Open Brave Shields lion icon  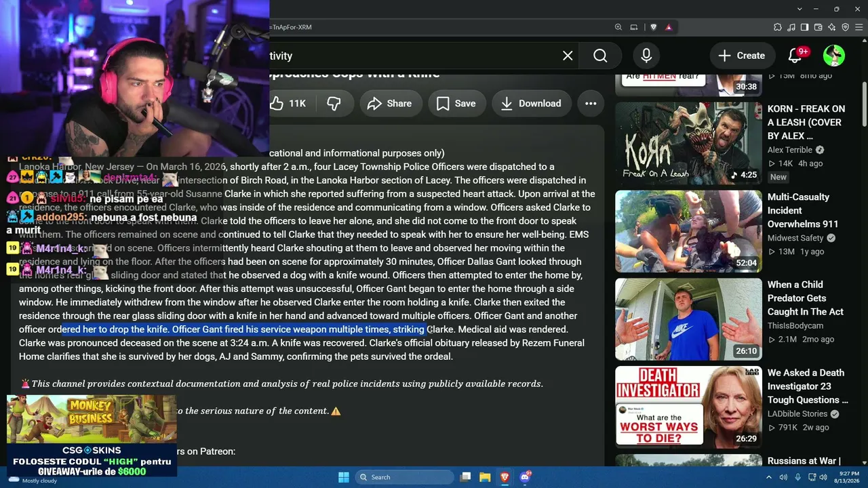[654, 27]
